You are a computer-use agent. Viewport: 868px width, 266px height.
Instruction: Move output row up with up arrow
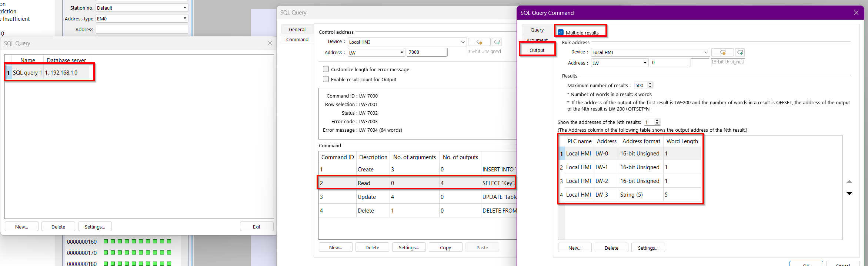[849, 182]
